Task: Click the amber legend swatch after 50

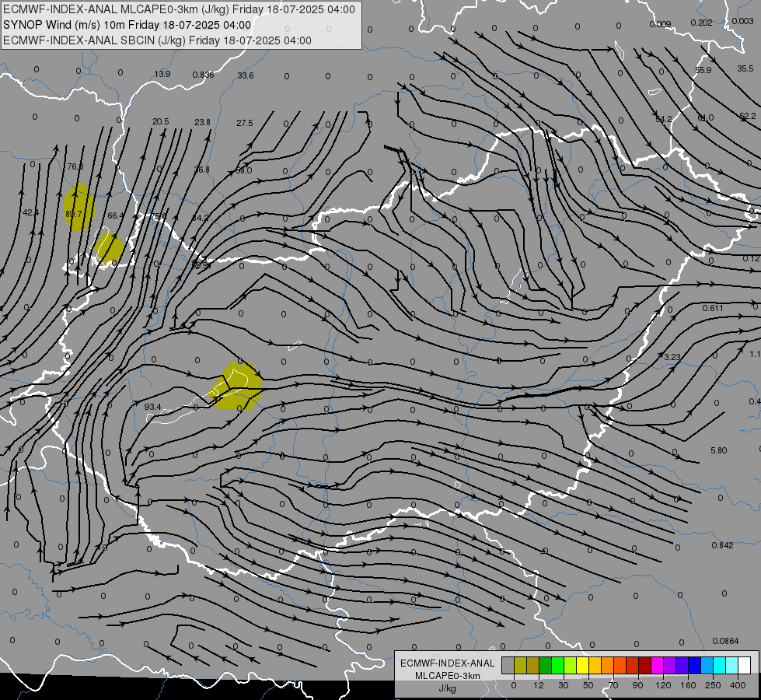Action: point(595,666)
